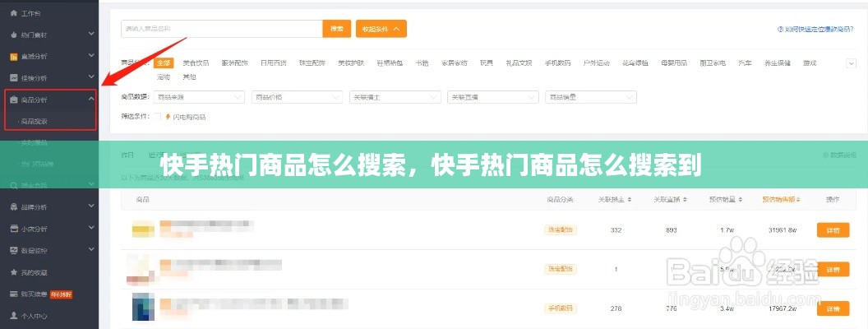The width and height of the screenshot is (868, 329).
Task: Click the 我的收藏 star icon
Action: click(14, 272)
